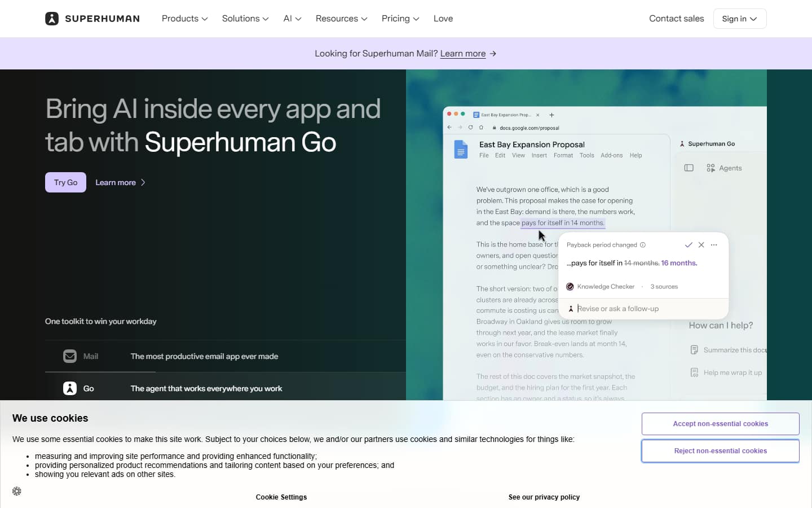Toggle the sidebar panel icon in Superhuman Go
Image resolution: width=812 pixels, height=508 pixels.
(x=689, y=168)
